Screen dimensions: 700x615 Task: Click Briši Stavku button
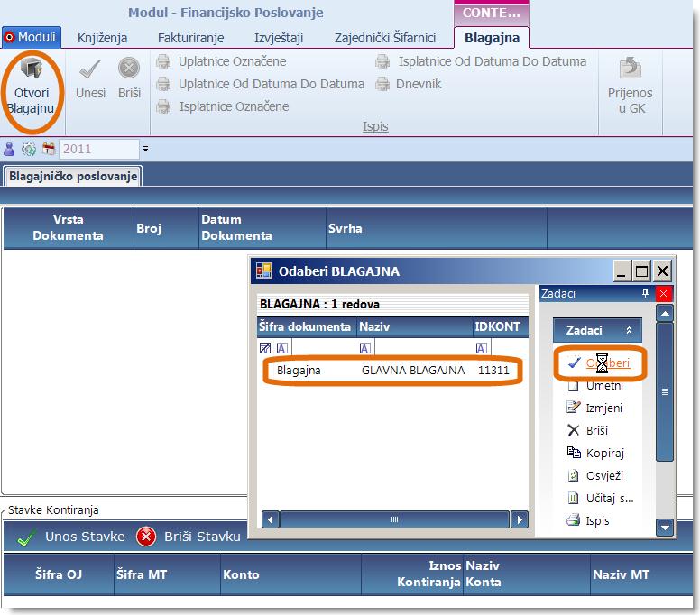(x=189, y=537)
